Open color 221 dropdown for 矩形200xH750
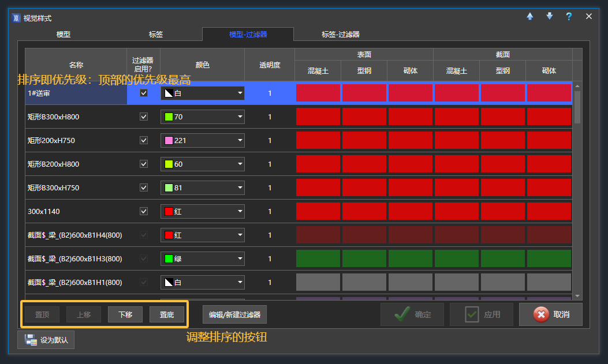Image resolution: width=608 pixels, height=364 pixels. (203, 140)
